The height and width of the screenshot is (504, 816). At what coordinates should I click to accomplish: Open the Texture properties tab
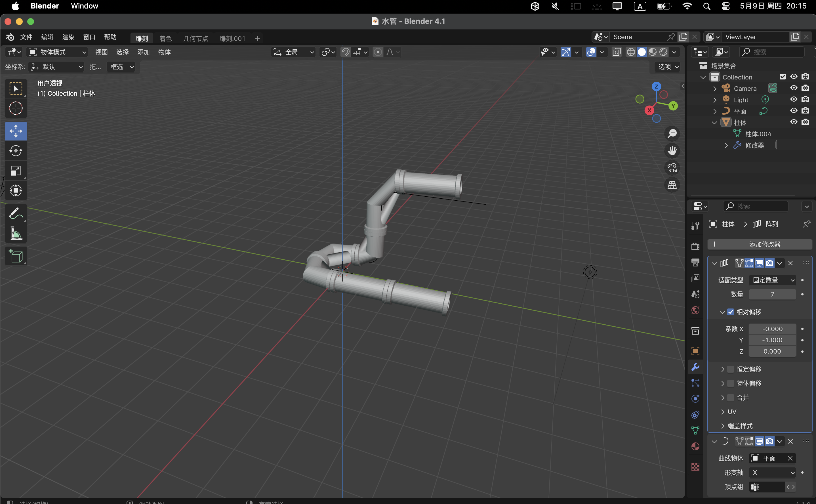(695, 467)
